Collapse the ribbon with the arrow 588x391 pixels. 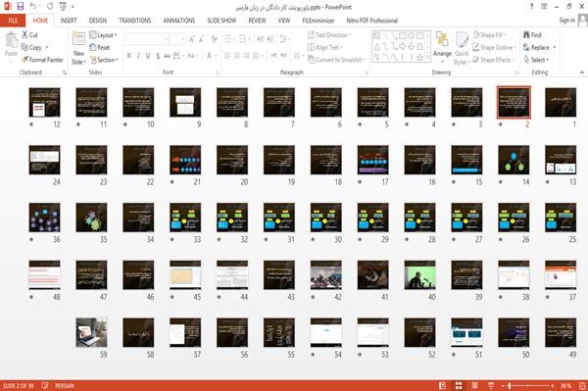(581, 73)
